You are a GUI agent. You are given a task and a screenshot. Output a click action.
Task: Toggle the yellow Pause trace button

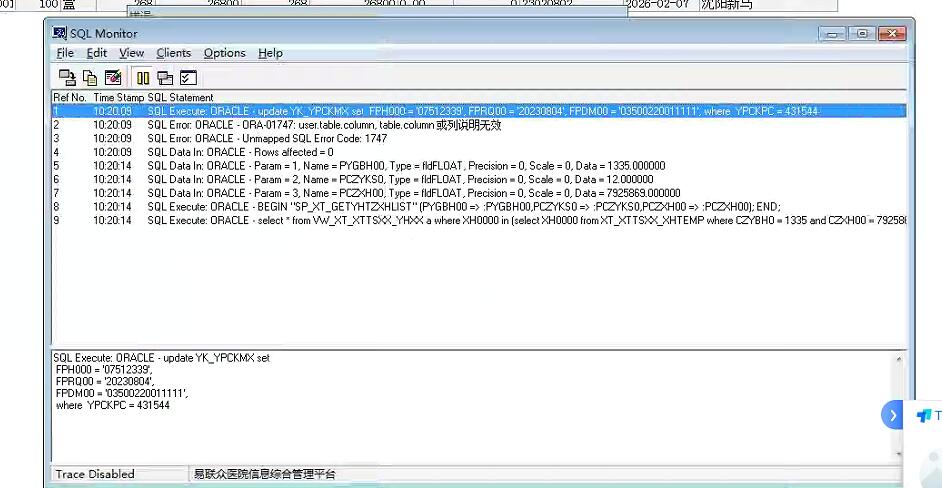coord(143,78)
